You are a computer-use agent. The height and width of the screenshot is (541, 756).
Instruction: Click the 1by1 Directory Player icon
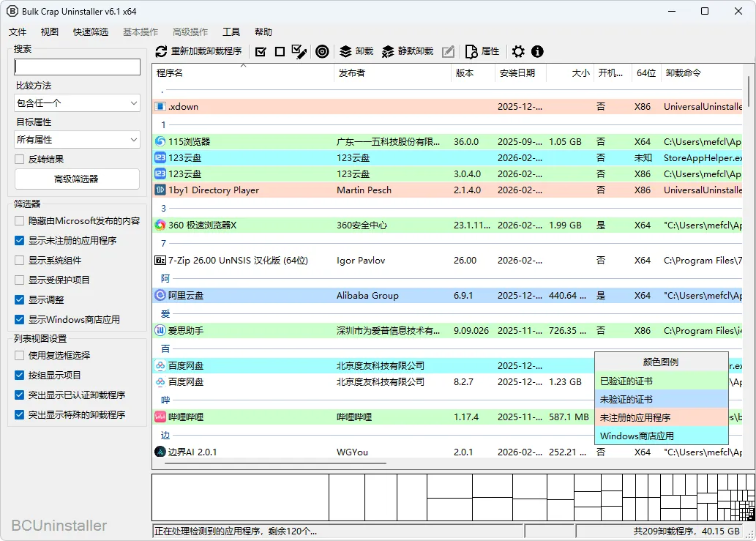tap(160, 190)
